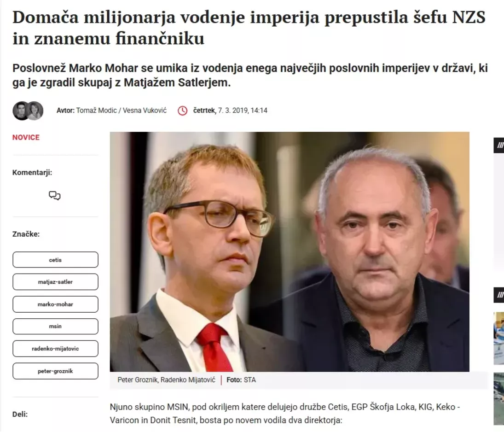504x432 pixels.
Task: Select the matjaz-satler tag
Action: [x=55, y=282]
